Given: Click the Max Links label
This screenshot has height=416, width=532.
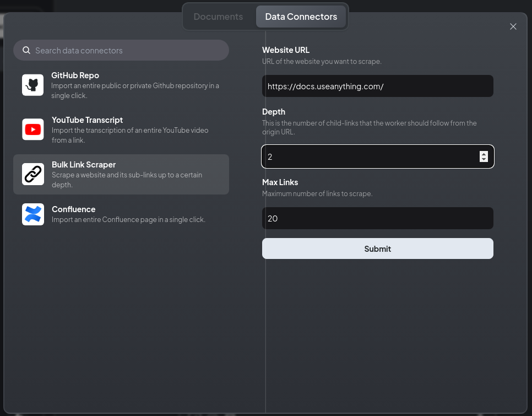Looking at the screenshot, I should tap(280, 182).
